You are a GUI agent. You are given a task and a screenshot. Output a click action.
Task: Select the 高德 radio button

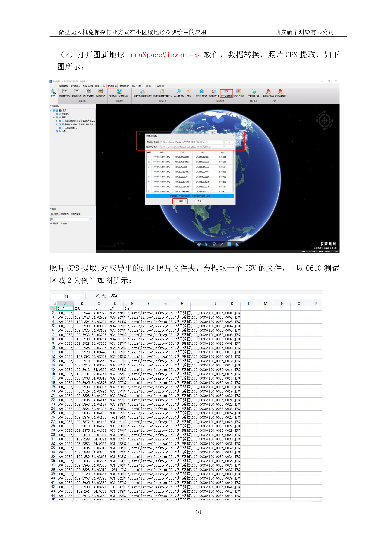[62, 224]
